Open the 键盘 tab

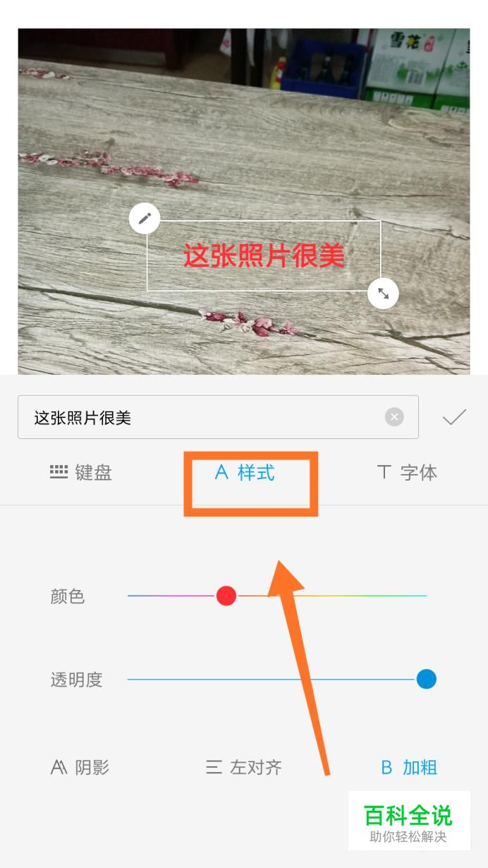point(81,472)
